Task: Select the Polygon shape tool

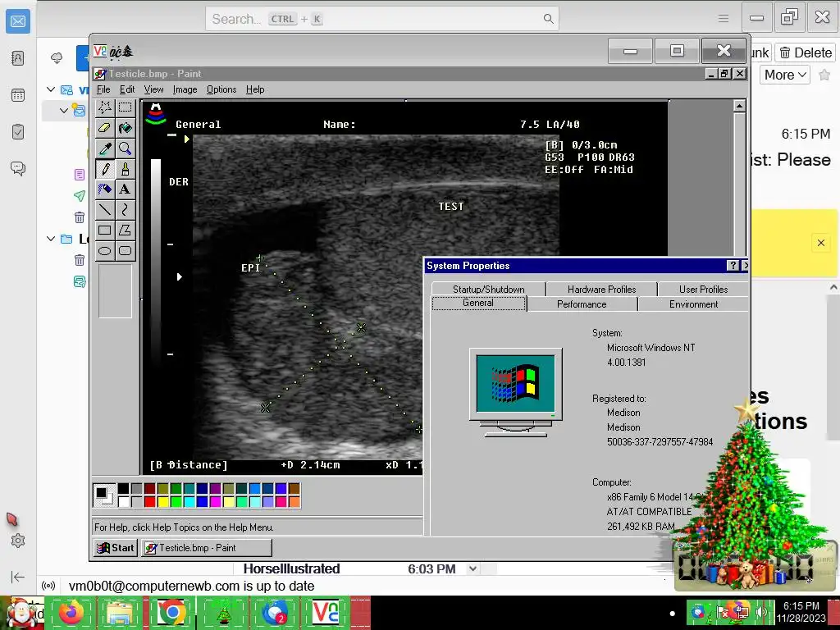Action: [126, 231]
